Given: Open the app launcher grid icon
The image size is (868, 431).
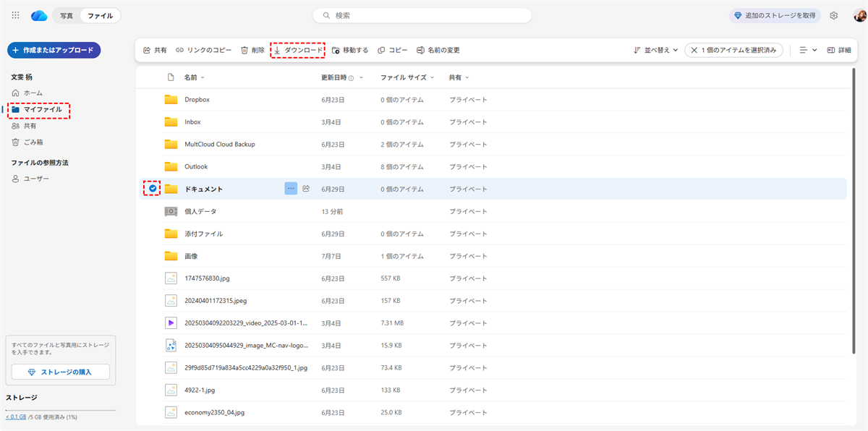Looking at the screenshot, I should pyautogui.click(x=16, y=15).
